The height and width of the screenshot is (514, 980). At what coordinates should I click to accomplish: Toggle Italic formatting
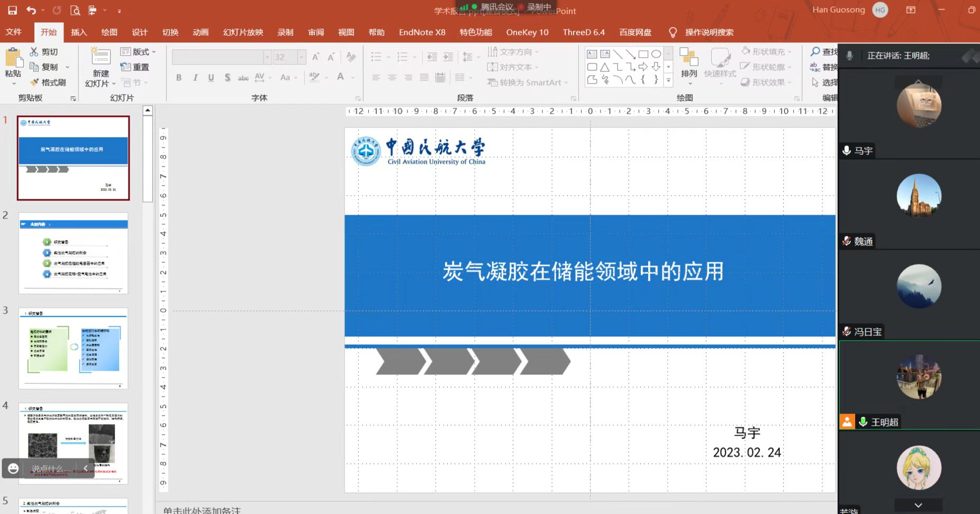195,78
